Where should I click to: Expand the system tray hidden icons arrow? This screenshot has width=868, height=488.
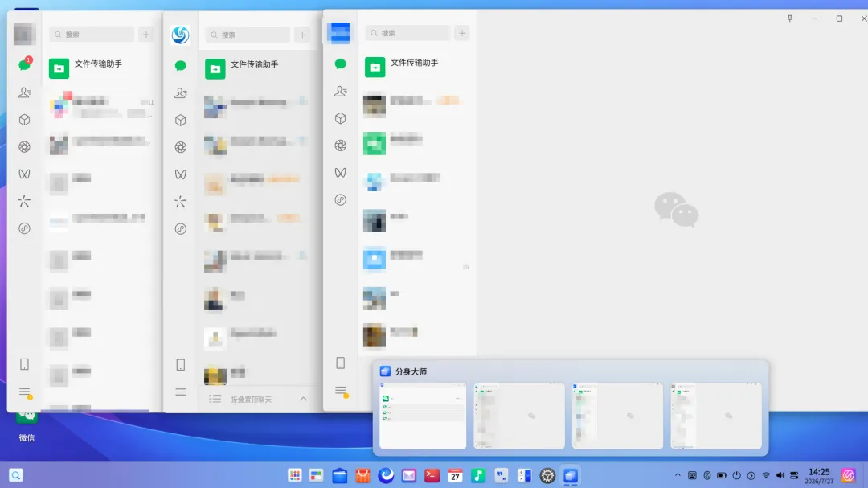click(x=678, y=475)
